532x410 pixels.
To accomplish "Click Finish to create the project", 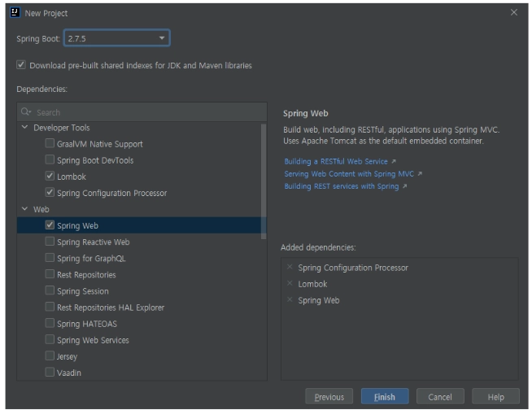I will click(x=385, y=396).
